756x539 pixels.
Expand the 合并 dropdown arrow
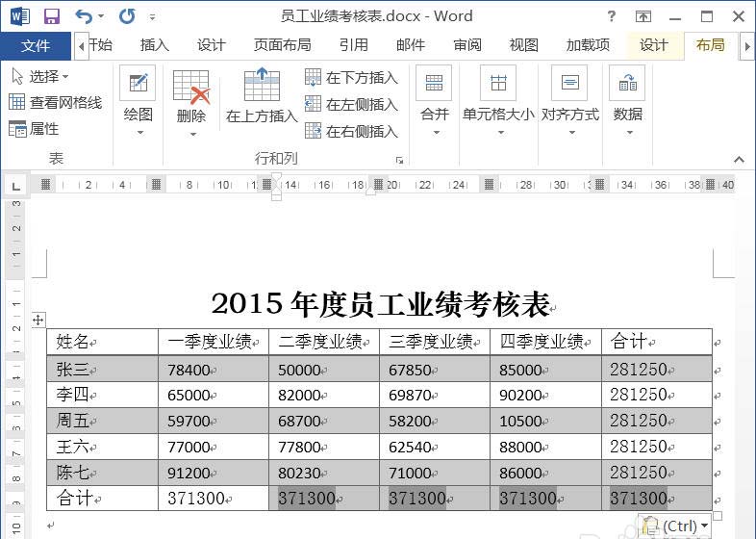tap(436, 133)
